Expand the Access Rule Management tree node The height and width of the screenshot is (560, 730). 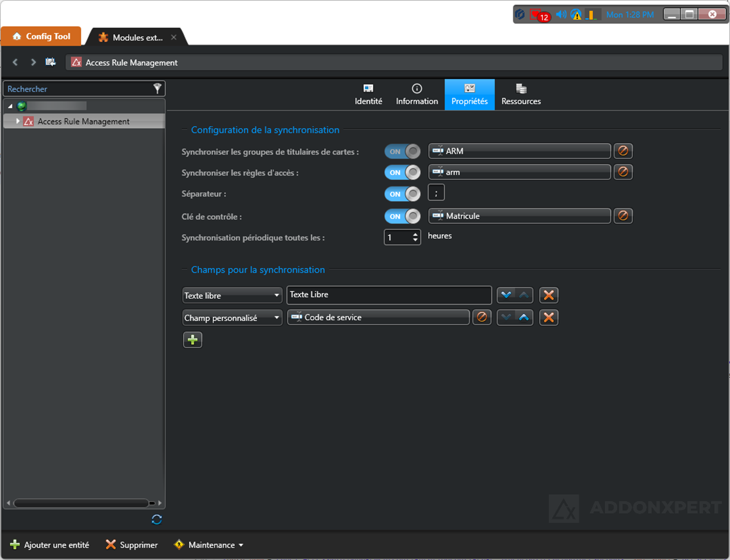coord(17,121)
